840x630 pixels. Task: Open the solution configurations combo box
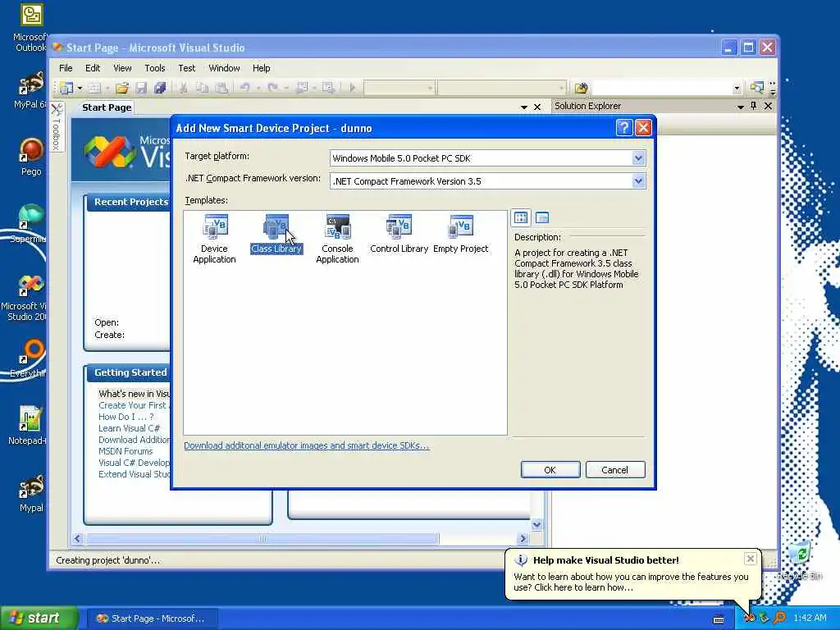(x=399, y=87)
